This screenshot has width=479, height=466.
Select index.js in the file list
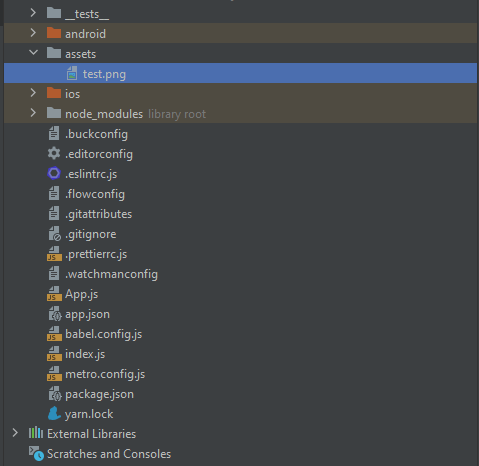[x=85, y=354]
